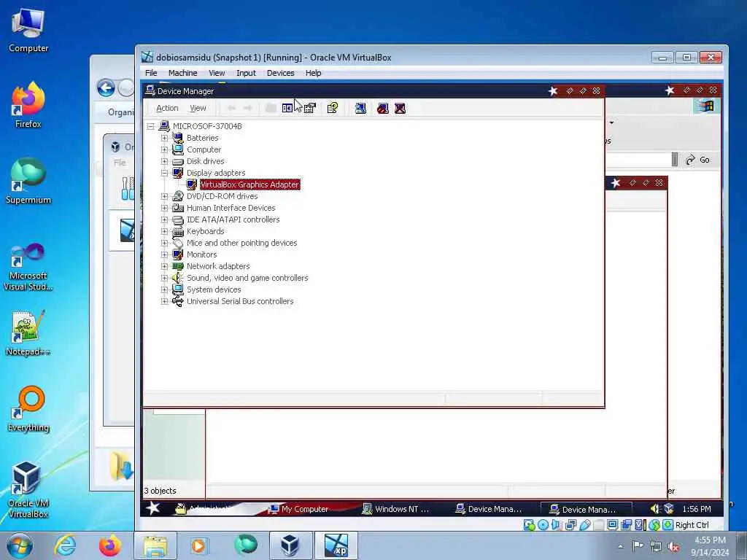Open Microsoft Visual Studio desktop shortcut

point(28,267)
